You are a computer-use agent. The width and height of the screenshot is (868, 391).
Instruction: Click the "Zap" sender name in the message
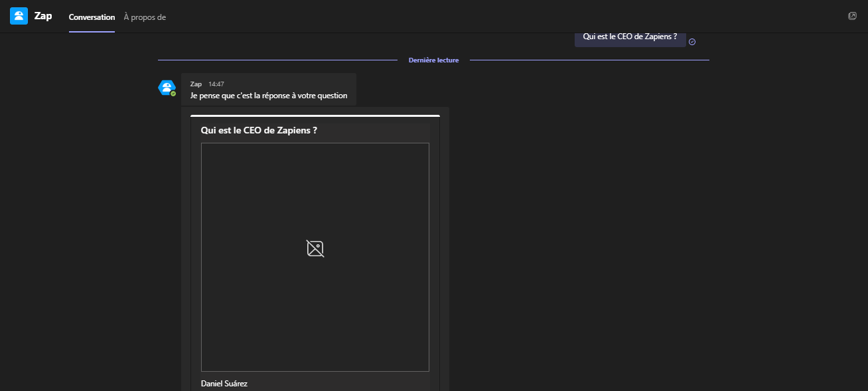coord(196,84)
